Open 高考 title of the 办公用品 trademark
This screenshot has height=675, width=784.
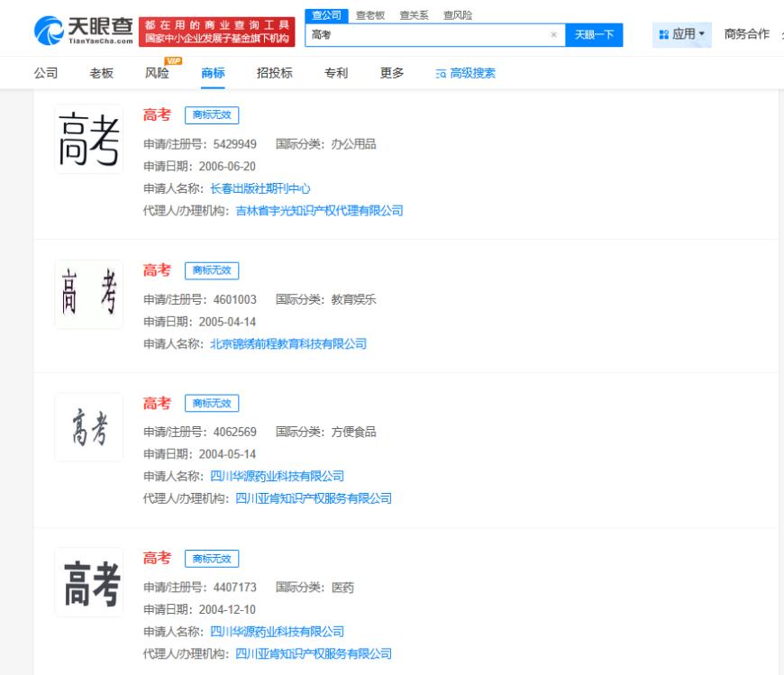pyautogui.click(x=157, y=115)
